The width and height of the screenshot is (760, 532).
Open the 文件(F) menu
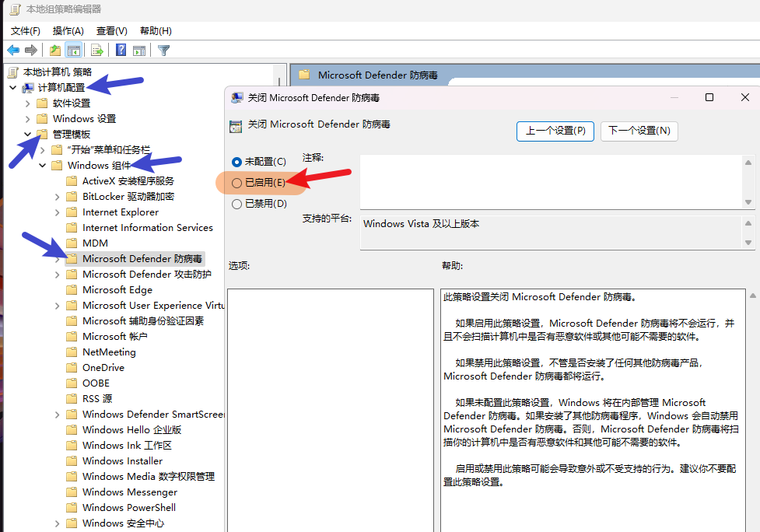pyautogui.click(x=26, y=30)
